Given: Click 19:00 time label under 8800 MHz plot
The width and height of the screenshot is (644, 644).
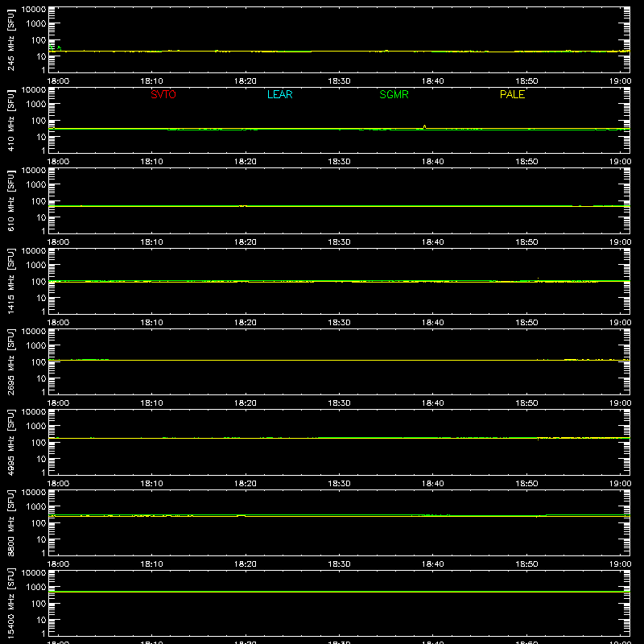Looking at the screenshot, I should (620, 564).
